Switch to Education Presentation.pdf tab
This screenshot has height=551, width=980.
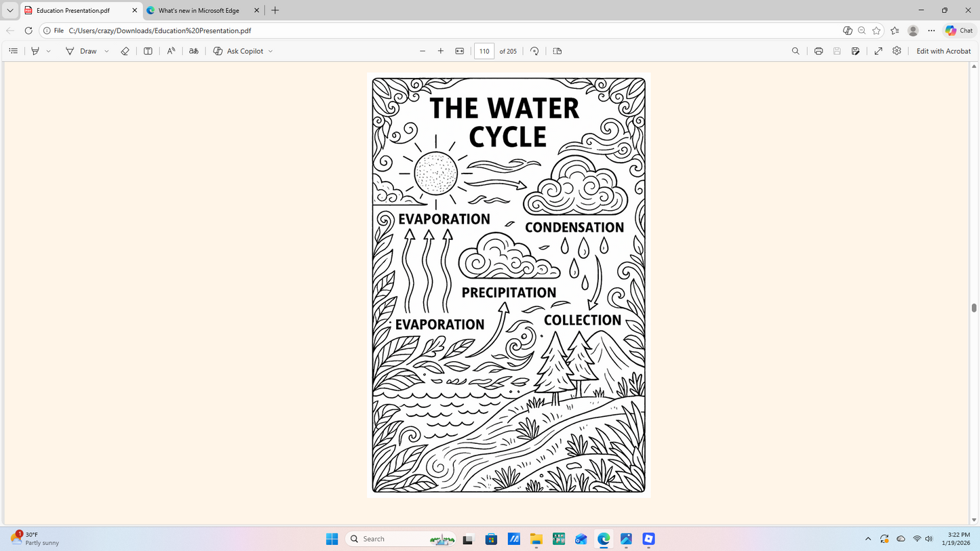[73, 10]
